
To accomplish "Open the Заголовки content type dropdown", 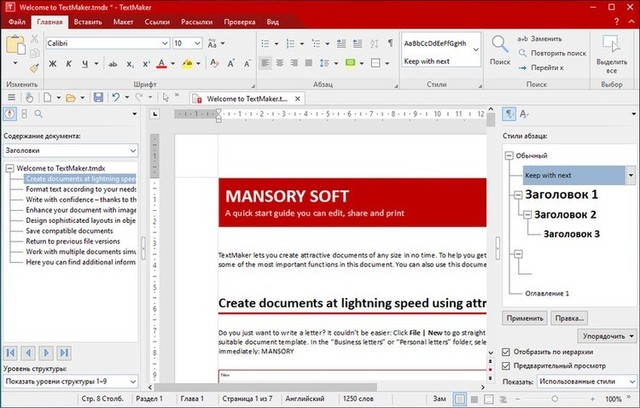I will coord(132,150).
